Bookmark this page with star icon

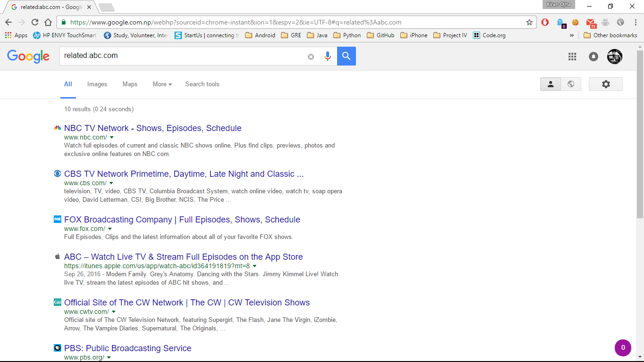tap(529, 22)
